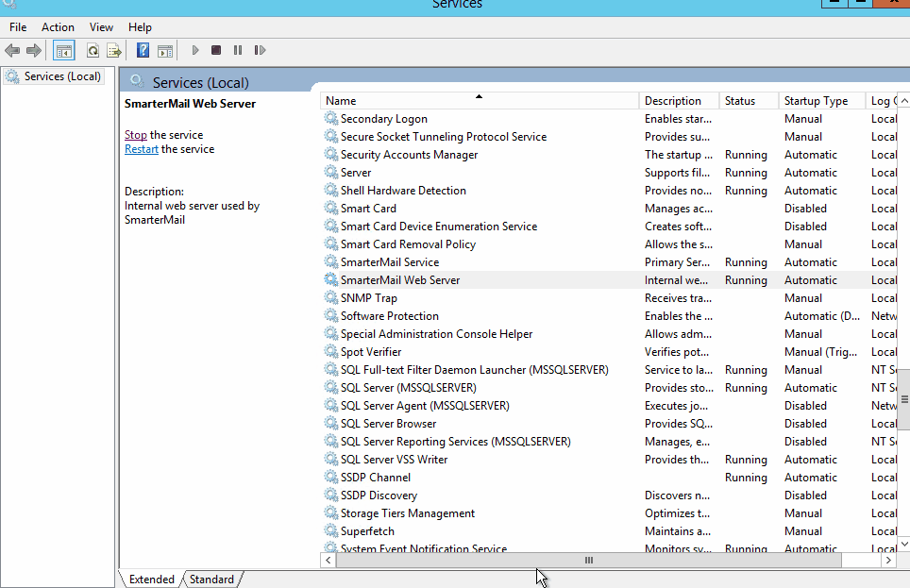This screenshot has width=910, height=588.
Task: Switch to the Extended tab
Action: pyautogui.click(x=151, y=580)
